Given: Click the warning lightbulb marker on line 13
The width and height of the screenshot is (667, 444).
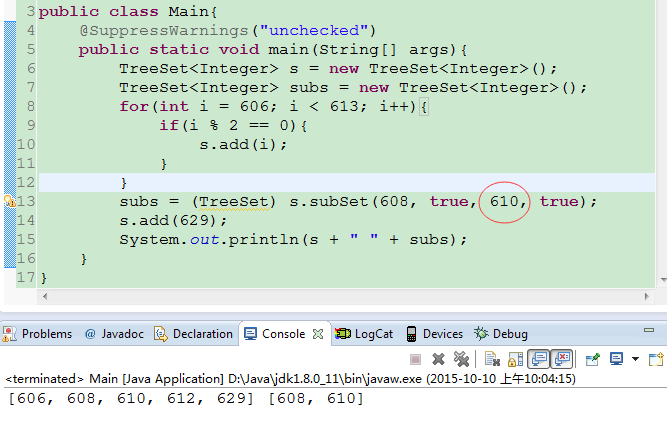Looking at the screenshot, I should pyautogui.click(x=9, y=201).
